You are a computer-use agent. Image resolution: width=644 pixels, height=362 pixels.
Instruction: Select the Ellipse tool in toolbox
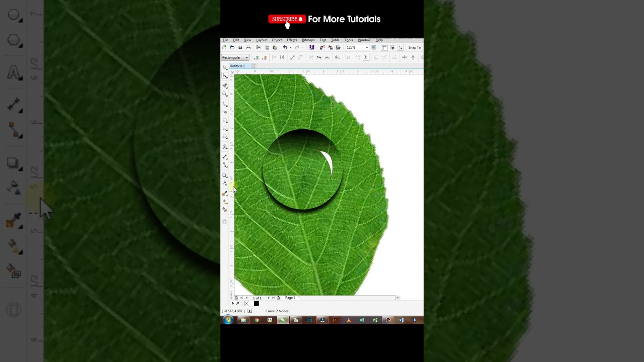coord(225,129)
